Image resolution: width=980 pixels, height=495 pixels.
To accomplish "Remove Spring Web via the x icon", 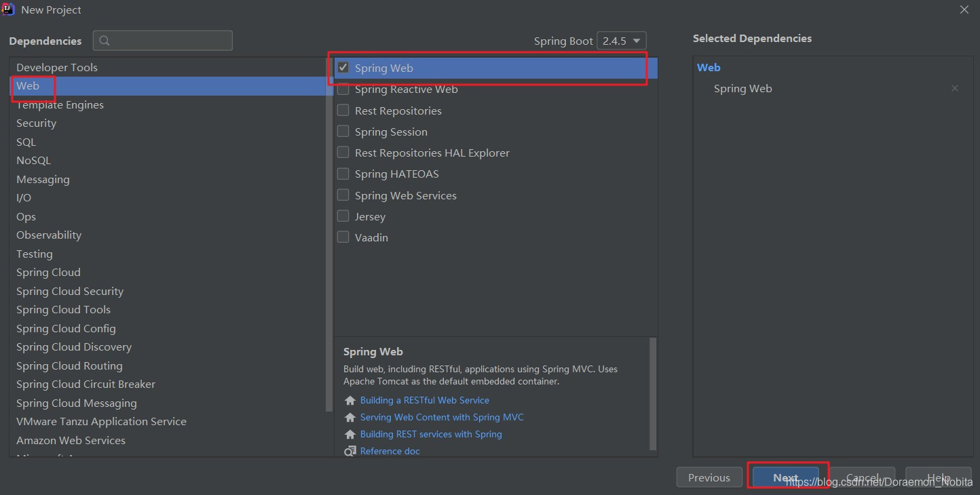I will [x=955, y=88].
